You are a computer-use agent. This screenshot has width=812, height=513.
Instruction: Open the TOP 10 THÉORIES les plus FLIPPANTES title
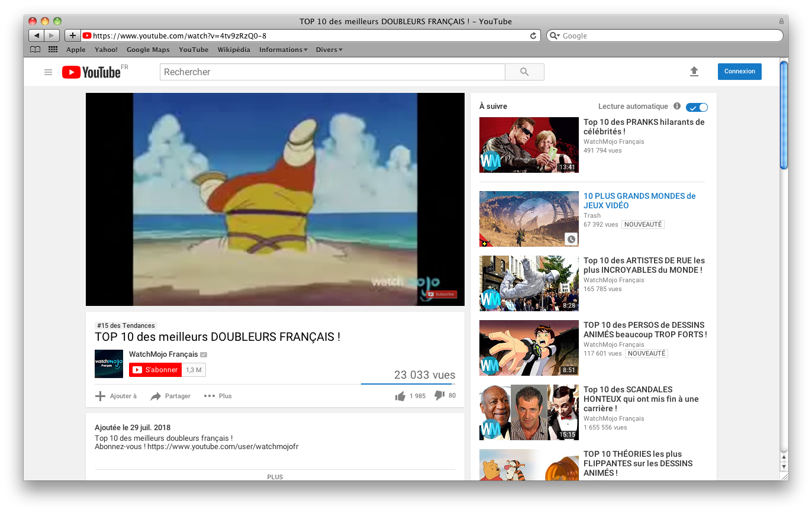(638, 463)
